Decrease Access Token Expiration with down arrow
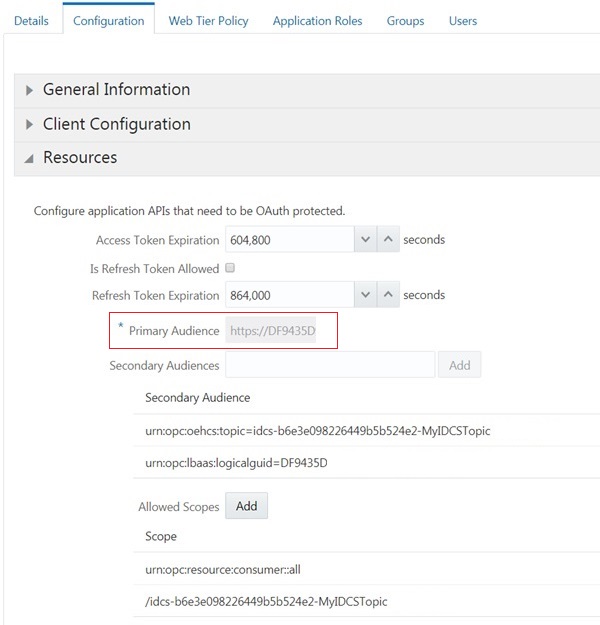Screen dimensions: 600x625 pos(364,240)
